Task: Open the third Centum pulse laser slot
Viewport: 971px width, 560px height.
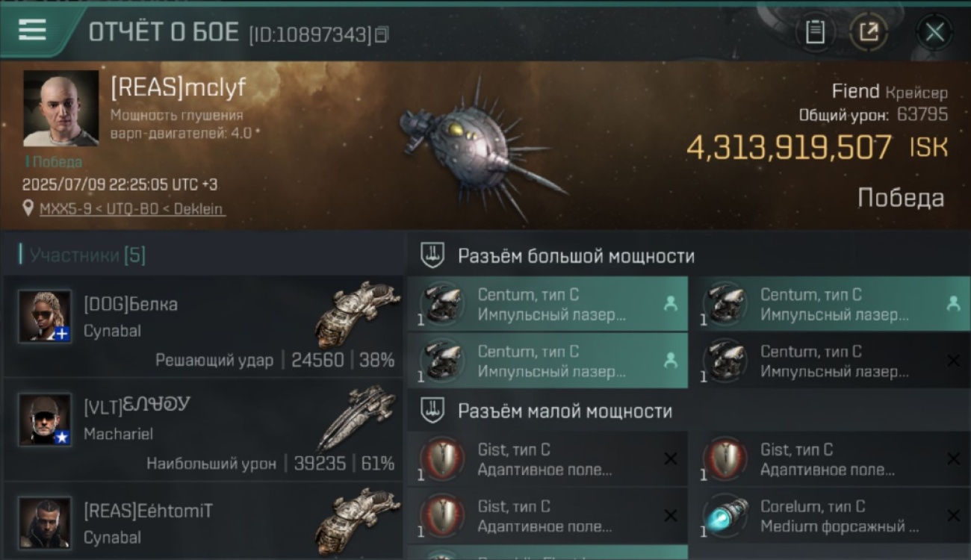Action: (x=547, y=361)
